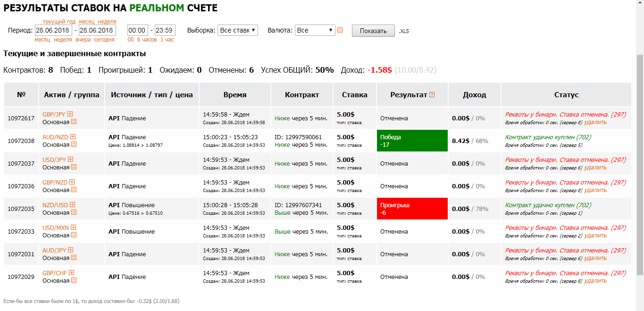Screen dimensions: 644x311
Task: Select the 'текущий год' period shortcut
Action: tap(59, 22)
